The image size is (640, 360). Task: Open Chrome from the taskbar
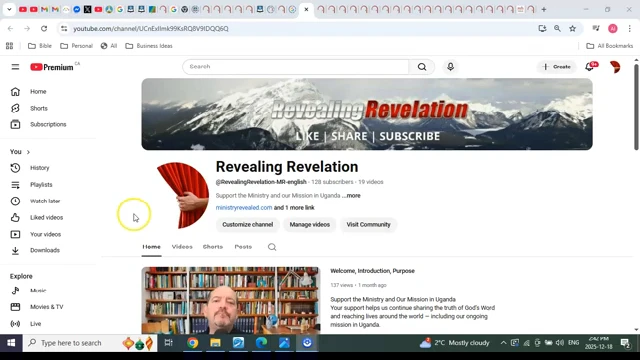coord(193,343)
